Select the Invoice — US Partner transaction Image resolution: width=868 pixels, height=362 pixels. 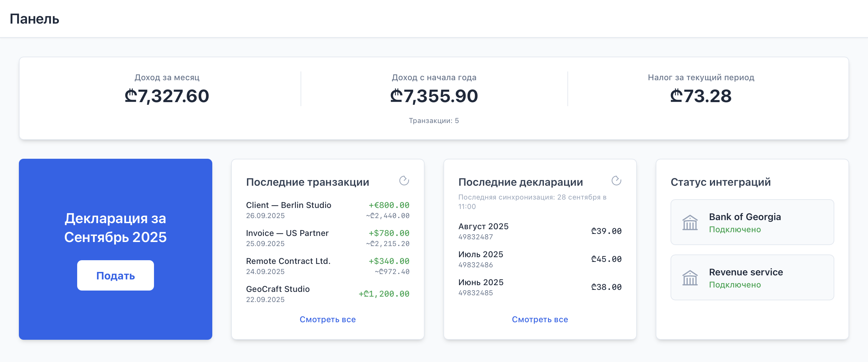pos(287,233)
